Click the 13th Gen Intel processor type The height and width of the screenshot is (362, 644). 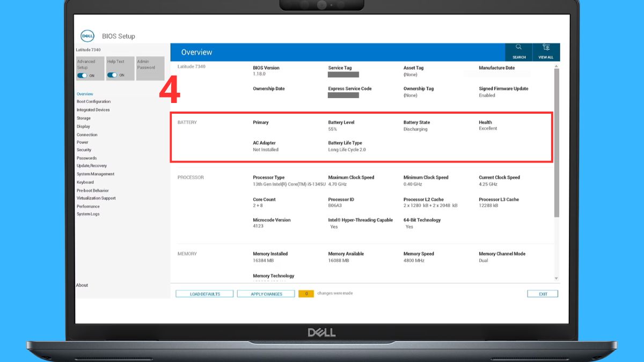[x=289, y=184]
